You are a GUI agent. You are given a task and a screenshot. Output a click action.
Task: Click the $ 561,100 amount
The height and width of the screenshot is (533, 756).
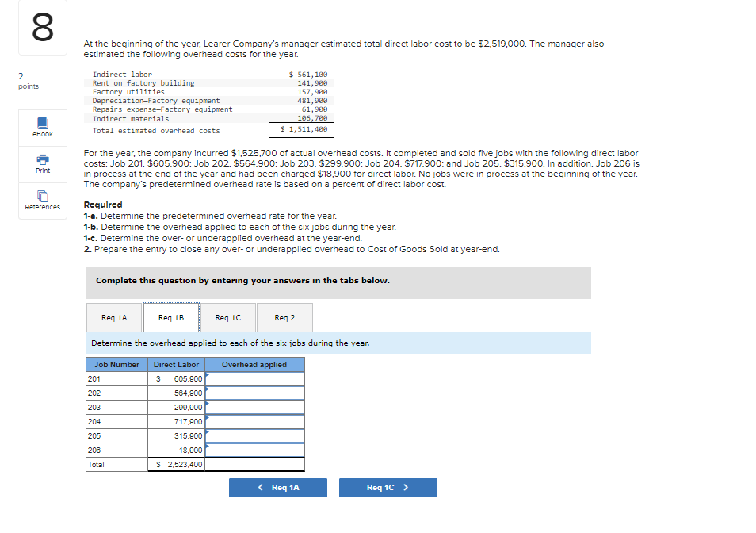pos(308,75)
